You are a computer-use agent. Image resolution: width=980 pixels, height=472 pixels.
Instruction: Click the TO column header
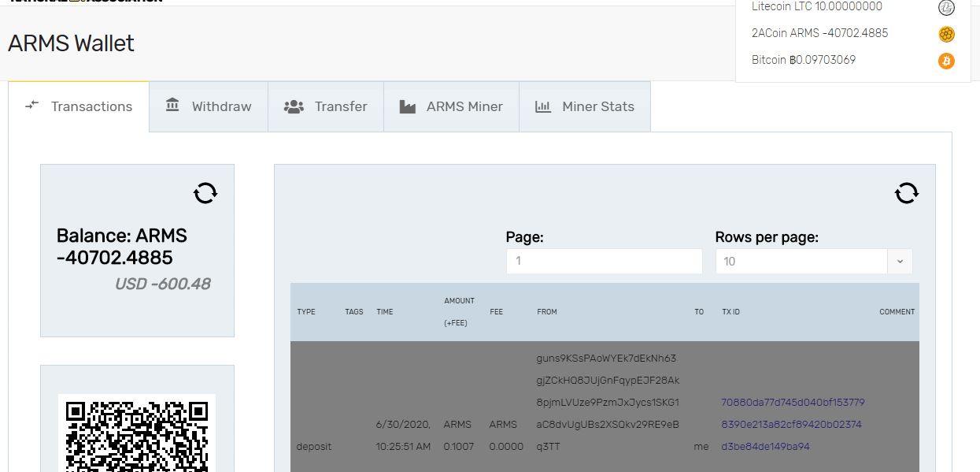699,312
